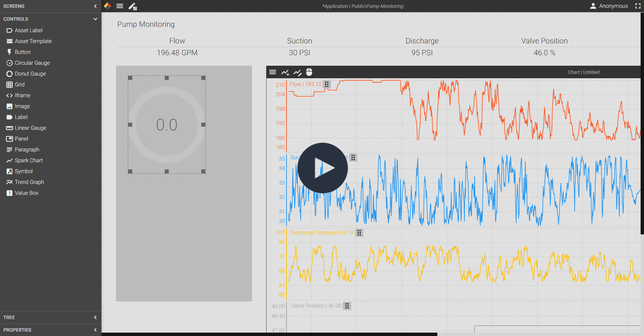
Task: Select the donut gauge showing 0.0
Action: pos(167,125)
